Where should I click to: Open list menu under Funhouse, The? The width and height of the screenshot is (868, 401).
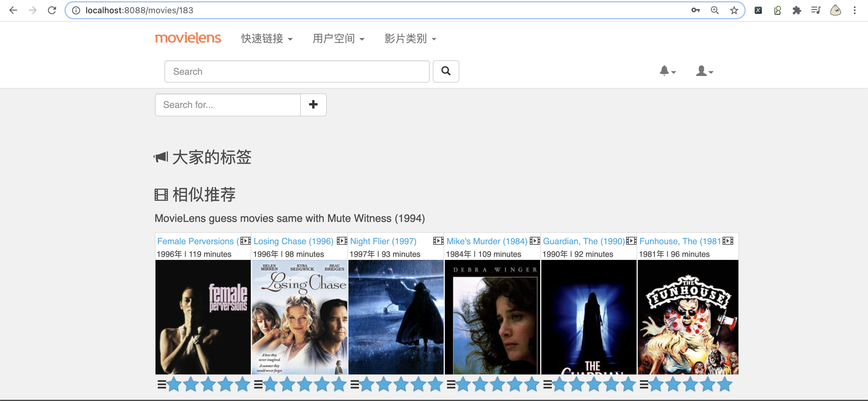[x=644, y=384]
